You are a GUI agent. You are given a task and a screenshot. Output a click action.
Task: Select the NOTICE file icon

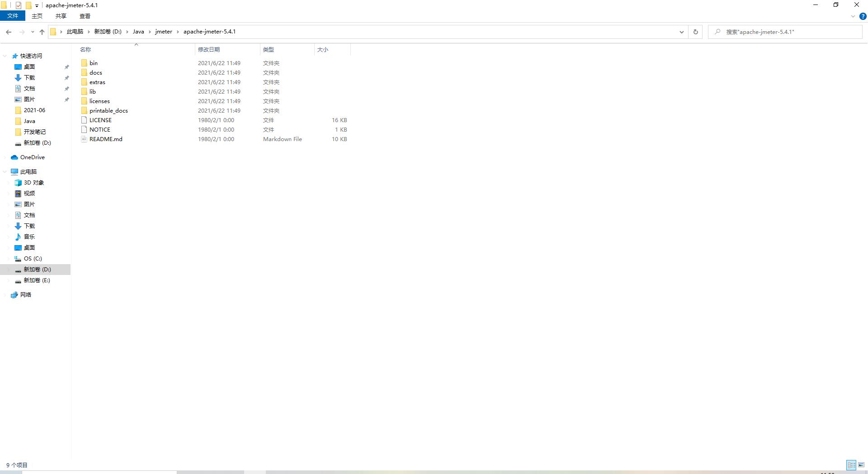click(84, 129)
